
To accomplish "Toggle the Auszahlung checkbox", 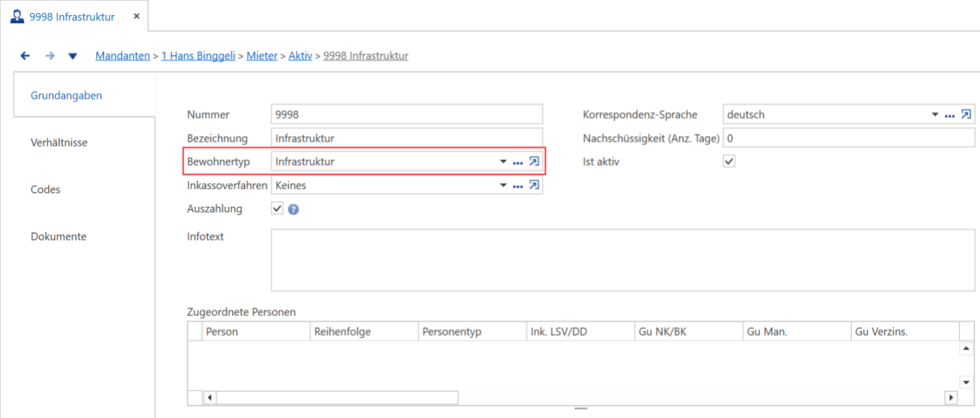I will pos(277,208).
